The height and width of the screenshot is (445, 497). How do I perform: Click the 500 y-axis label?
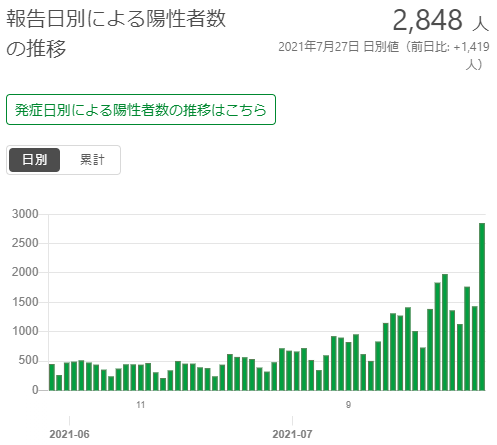pos(28,360)
